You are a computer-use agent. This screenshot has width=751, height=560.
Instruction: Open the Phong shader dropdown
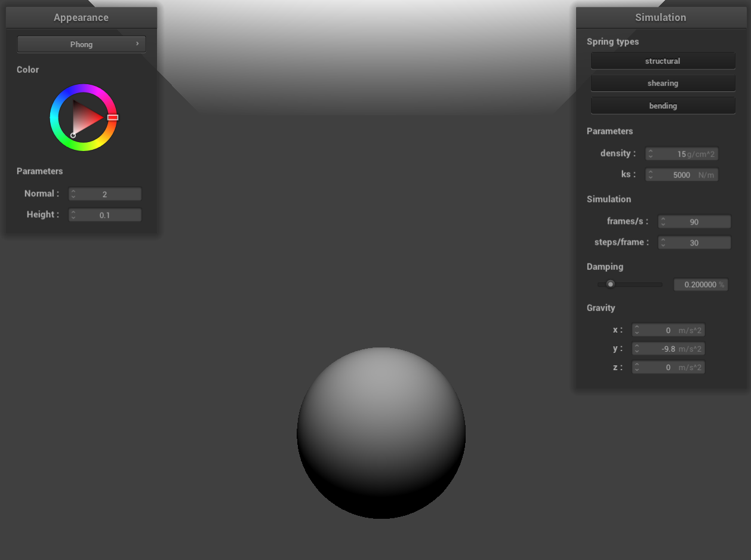[x=81, y=44]
